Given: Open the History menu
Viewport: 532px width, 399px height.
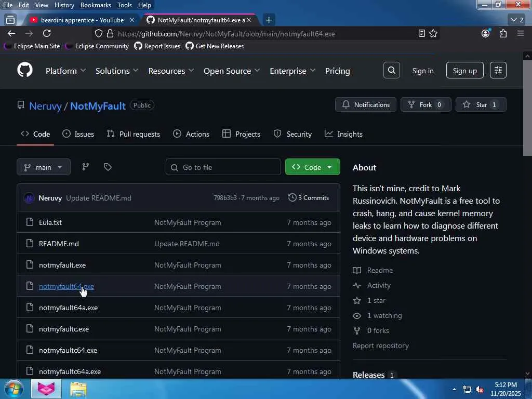Looking at the screenshot, I should pyautogui.click(x=64, y=5).
